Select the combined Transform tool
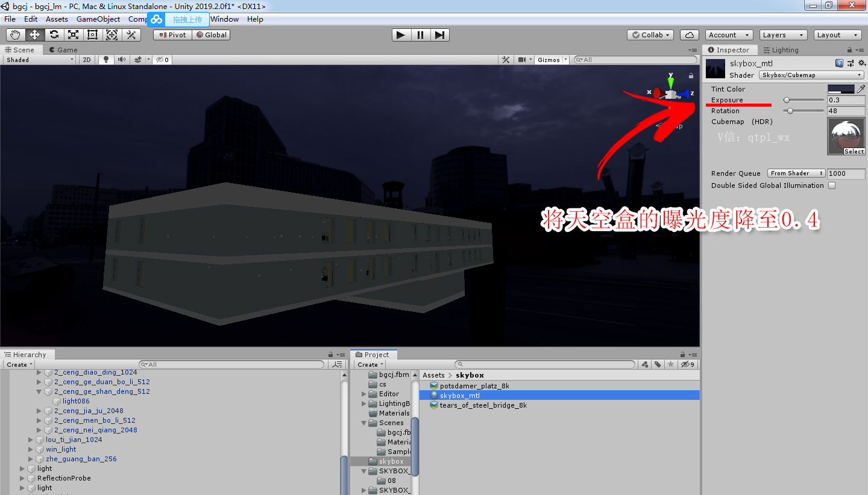868x495 pixels. [112, 35]
